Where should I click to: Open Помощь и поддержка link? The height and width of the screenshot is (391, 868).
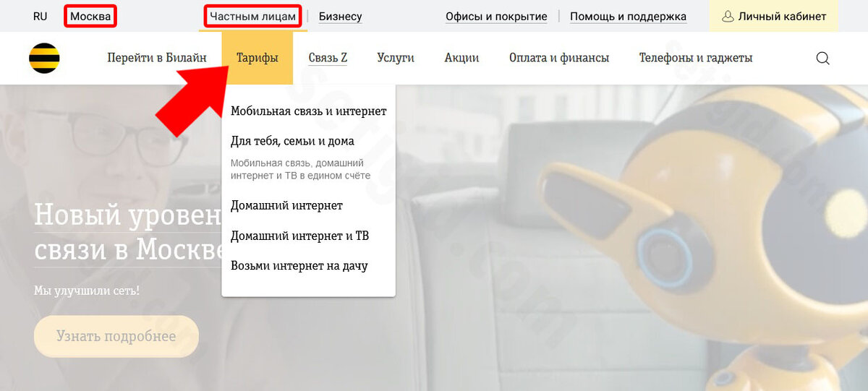tap(628, 16)
